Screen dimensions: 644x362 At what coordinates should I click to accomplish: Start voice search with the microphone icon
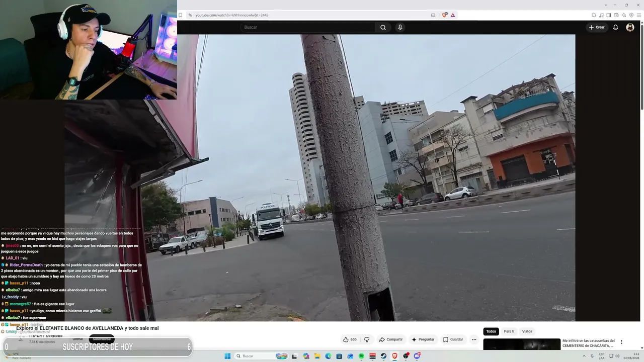coord(400,27)
